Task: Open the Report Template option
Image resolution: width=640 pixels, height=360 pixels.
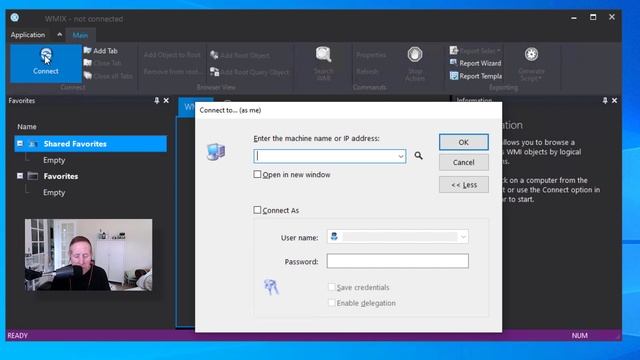Action: pyautogui.click(x=476, y=76)
